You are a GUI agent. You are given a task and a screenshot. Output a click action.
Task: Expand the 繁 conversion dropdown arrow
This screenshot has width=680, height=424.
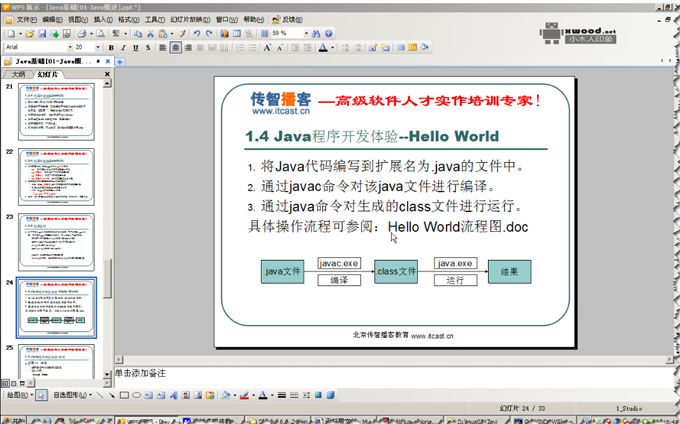[125, 34]
